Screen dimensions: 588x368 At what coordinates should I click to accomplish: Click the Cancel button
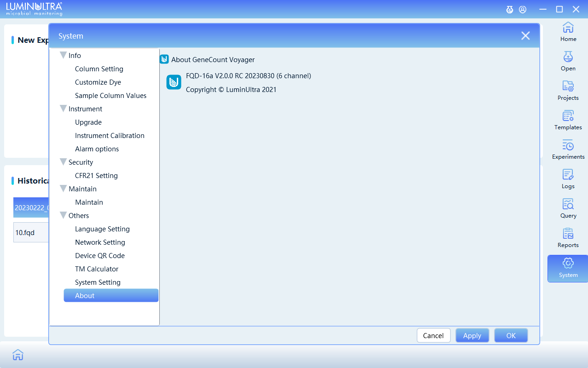[x=433, y=335]
